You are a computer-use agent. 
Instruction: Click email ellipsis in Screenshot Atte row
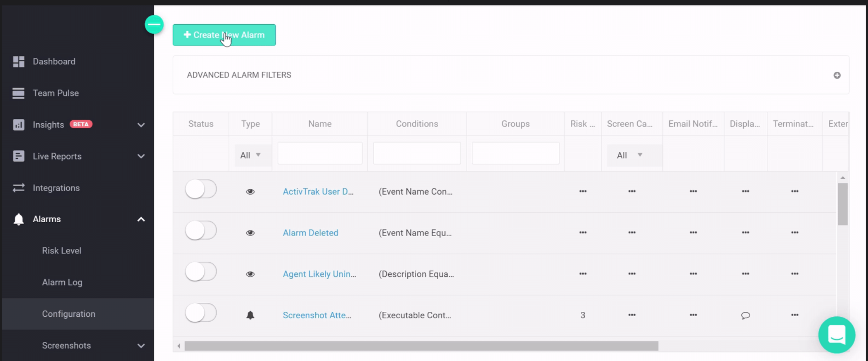pos(693,315)
